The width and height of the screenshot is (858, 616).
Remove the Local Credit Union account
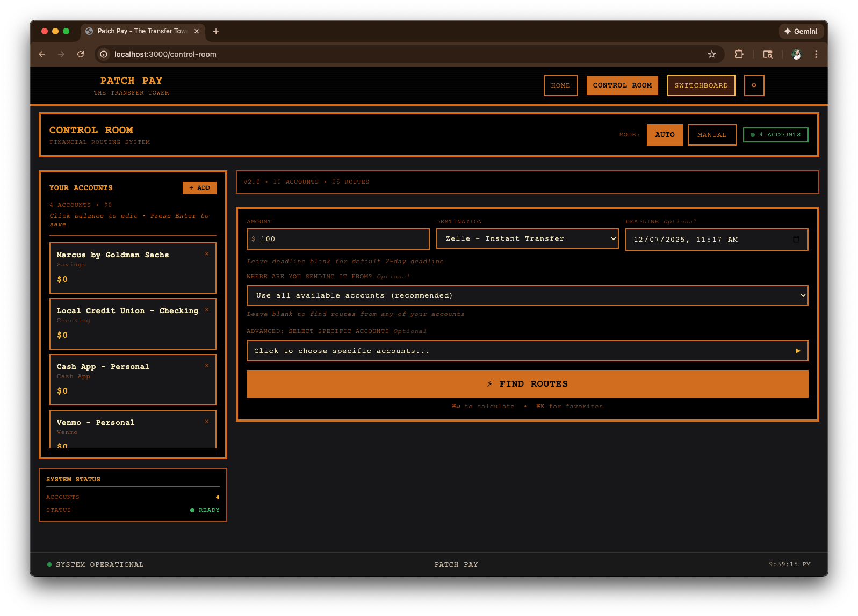click(x=207, y=310)
